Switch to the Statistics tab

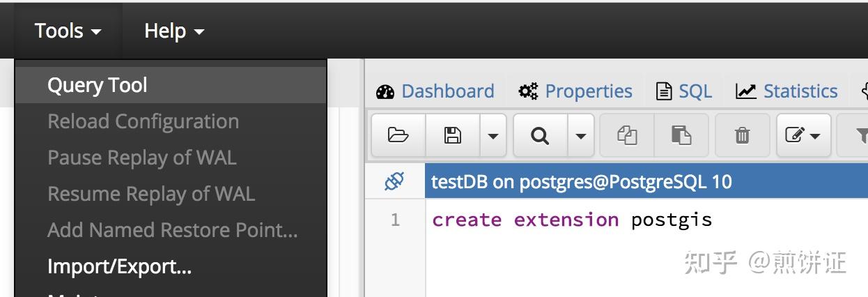pos(787,91)
